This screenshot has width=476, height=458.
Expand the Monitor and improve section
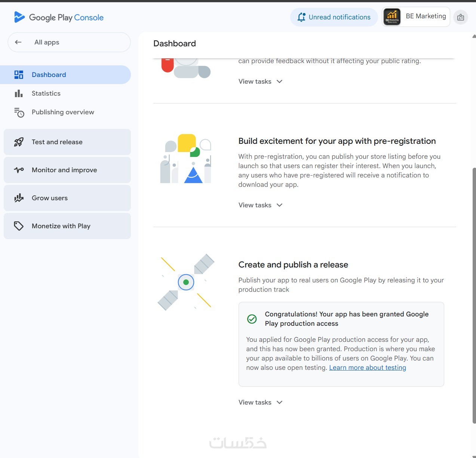coord(67,170)
